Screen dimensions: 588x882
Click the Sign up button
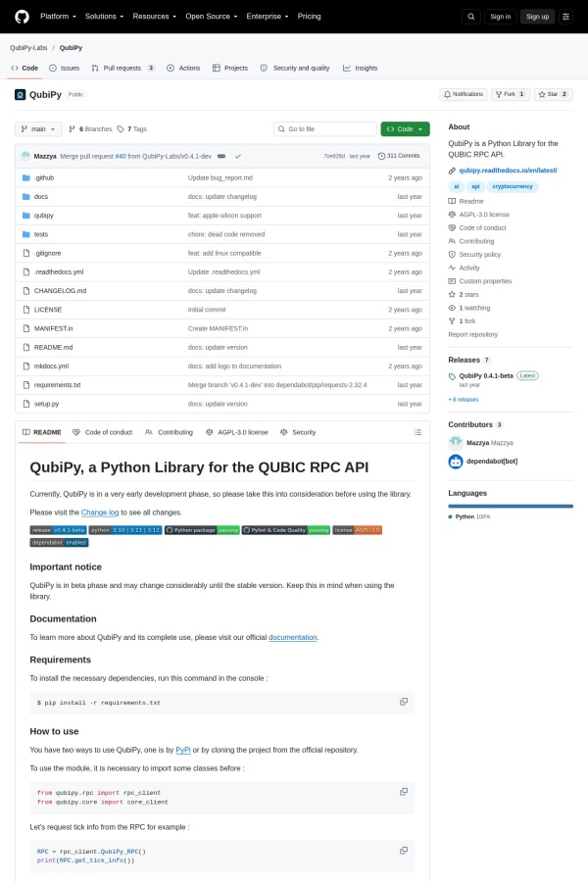tap(537, 17)
